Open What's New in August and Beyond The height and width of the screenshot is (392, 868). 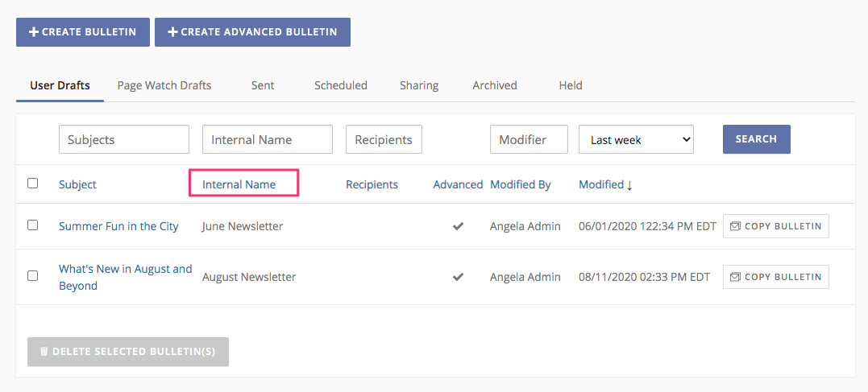pyautogui.click(x=125, y=277)
